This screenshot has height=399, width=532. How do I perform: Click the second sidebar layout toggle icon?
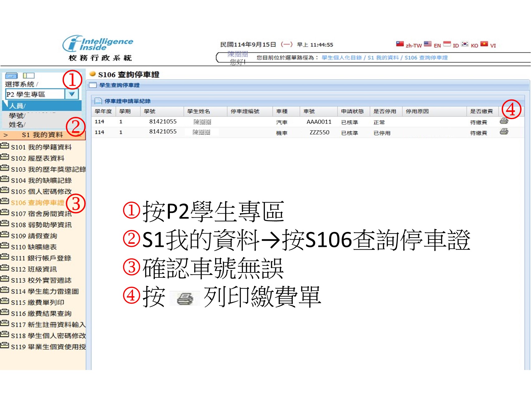(x=28, y=76)
